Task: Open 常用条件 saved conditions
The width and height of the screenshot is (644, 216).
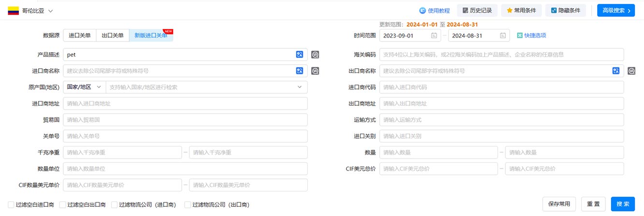Action: pyautogui.click(x=521, y=10)
